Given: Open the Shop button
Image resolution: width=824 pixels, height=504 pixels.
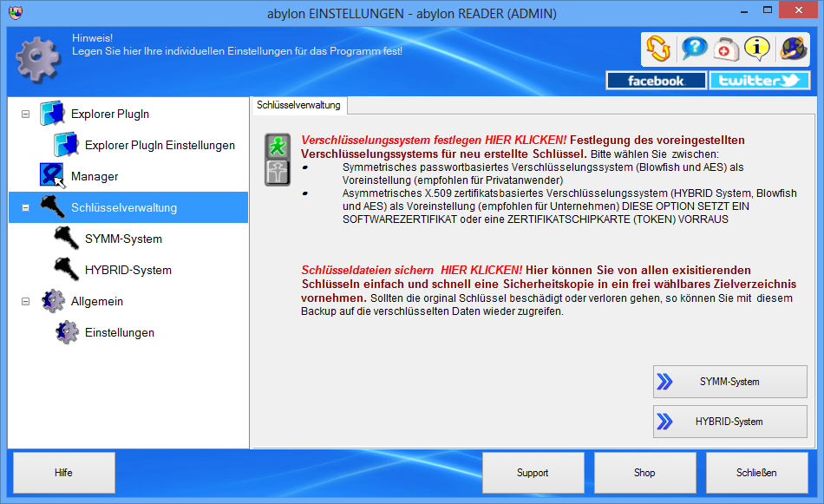Looking at the screenshot, I should (x=644, y=473).
